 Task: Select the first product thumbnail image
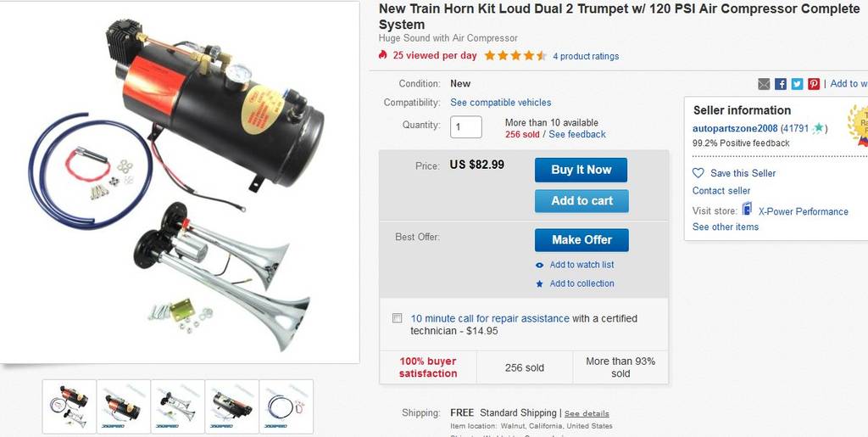coord(70,406)
